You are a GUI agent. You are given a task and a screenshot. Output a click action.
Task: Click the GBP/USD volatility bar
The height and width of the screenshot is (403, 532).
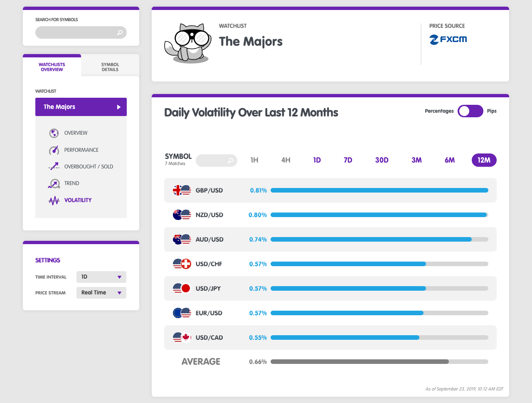pyautogui.click(x=379, y=190)
